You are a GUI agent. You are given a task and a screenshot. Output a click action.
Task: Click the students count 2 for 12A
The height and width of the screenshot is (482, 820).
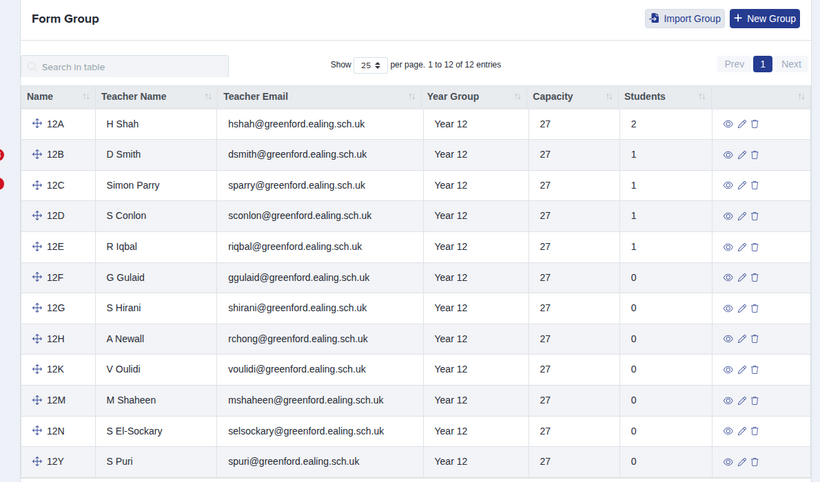click(633, 124)
